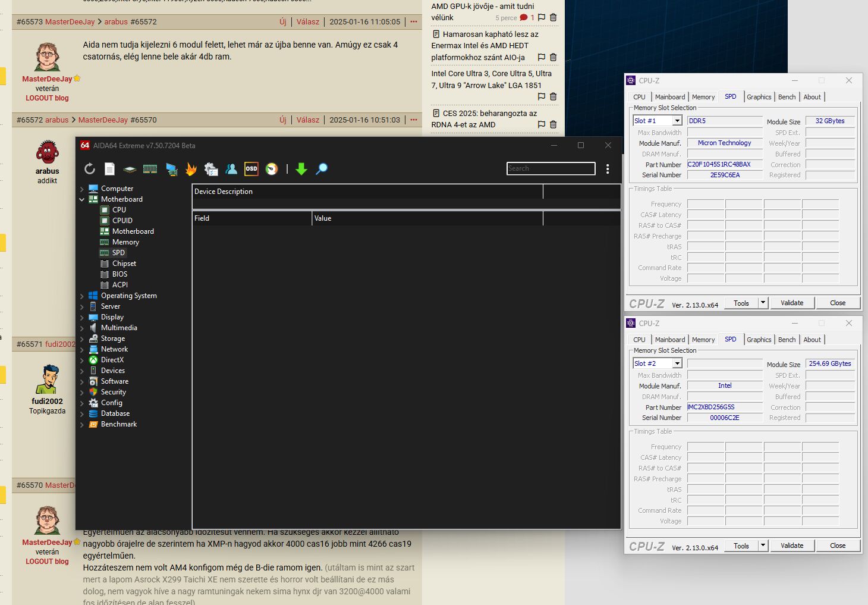Open Bench tab in Slot #2 CPU-Z window
This screenshot has height=605, width=868.
click(787, 340)
